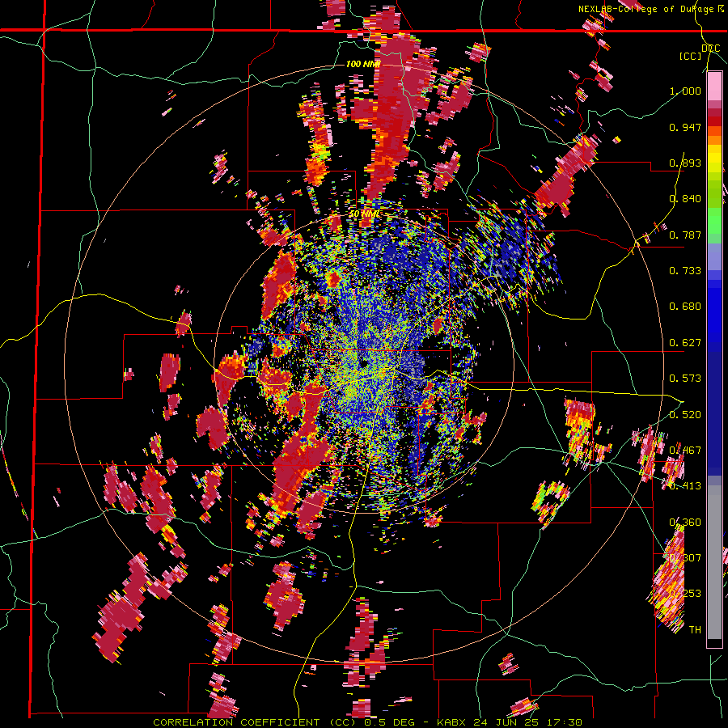Click the black radar site dot at center
Screen dimensions: 728x728
[363, 365]
